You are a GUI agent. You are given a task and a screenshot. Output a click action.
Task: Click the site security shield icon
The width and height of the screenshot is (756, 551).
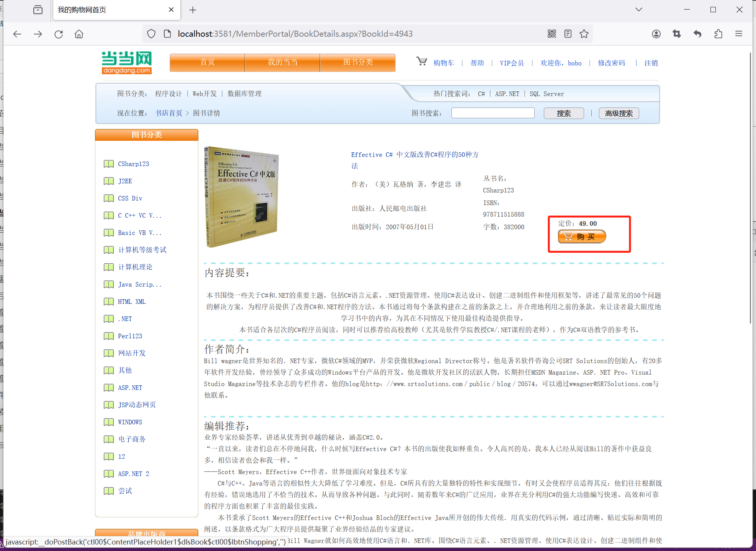click(x=151, y=34)
